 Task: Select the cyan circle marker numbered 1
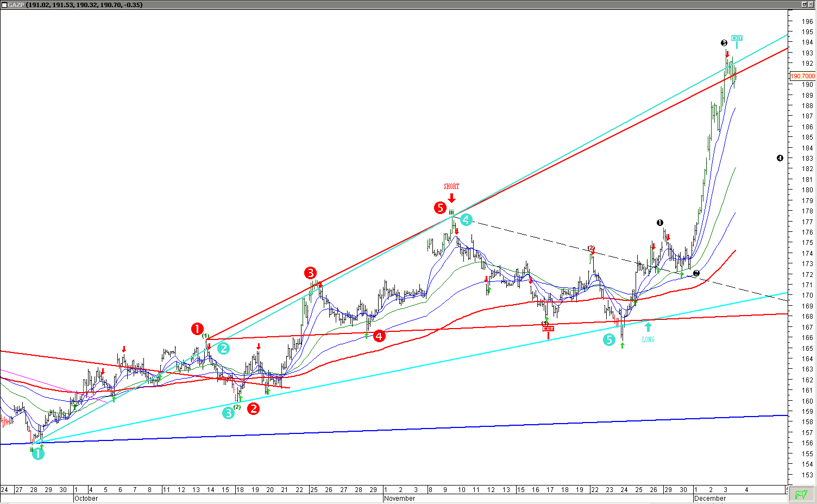38,453
